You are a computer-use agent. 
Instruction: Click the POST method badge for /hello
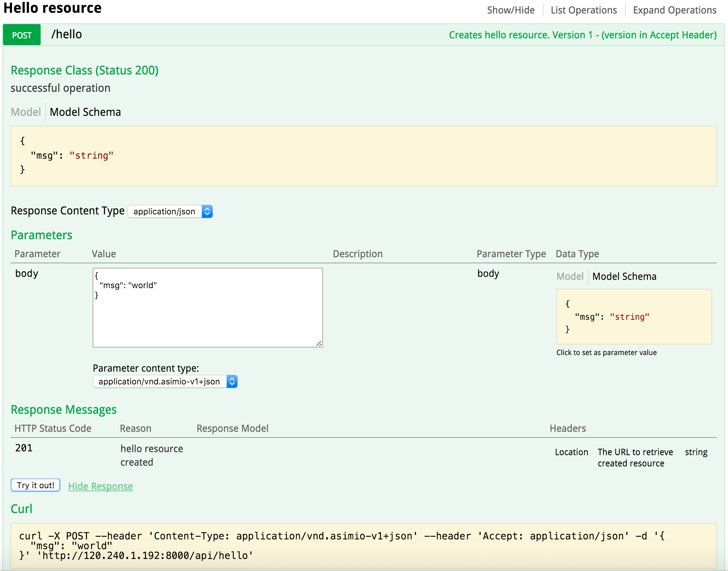(x=21, y=35)
